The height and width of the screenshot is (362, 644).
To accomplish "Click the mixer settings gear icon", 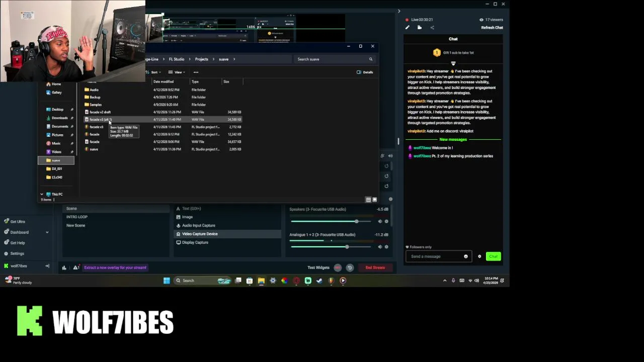I will click(391, 199).
